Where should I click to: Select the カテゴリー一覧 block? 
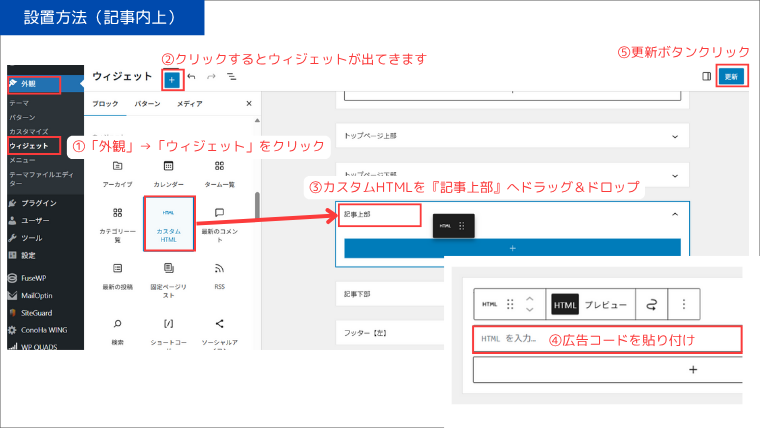tap(117, 225)
